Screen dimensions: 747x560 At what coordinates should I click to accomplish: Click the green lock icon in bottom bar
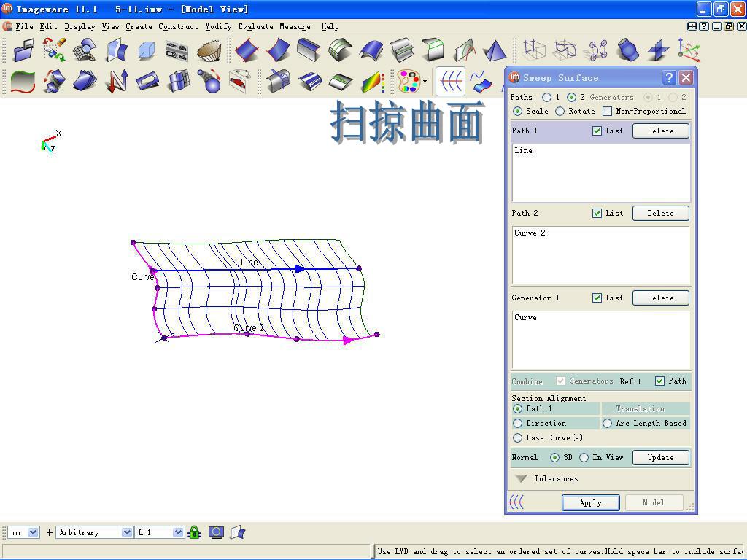point(194,532)
